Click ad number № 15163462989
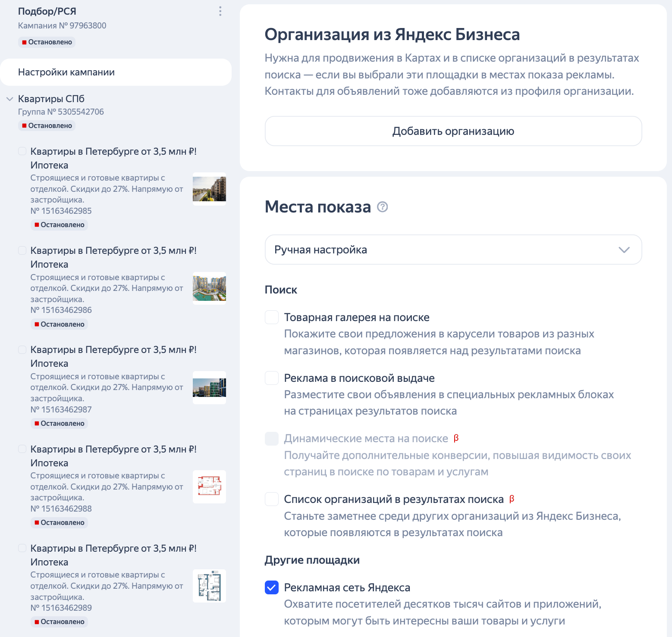 pos(61,608)
